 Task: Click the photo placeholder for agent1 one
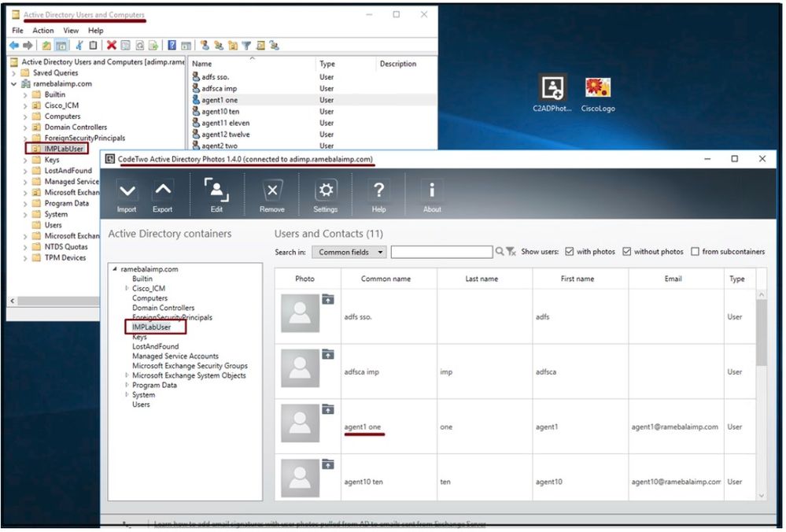click(x=300, y=423)
